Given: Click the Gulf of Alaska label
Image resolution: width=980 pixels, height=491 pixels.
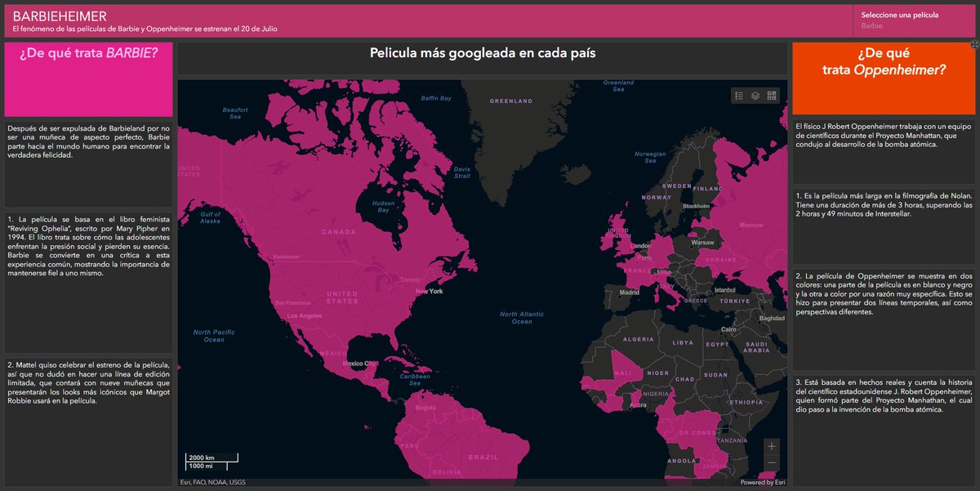Looking at the screenshot, I should pyautogui.click(x=211, y=217).
